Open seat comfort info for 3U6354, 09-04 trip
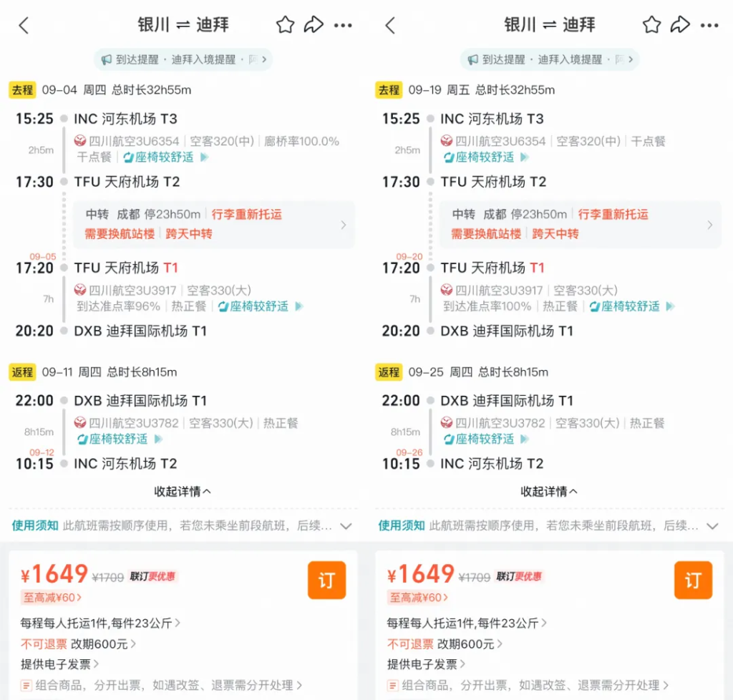 165,157
